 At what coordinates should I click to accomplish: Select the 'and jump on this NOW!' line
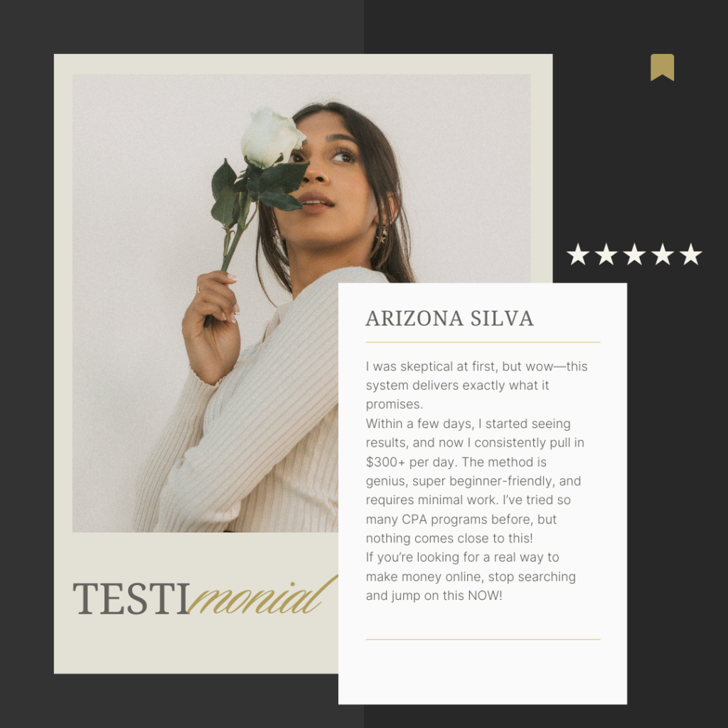tap(434, 595)
